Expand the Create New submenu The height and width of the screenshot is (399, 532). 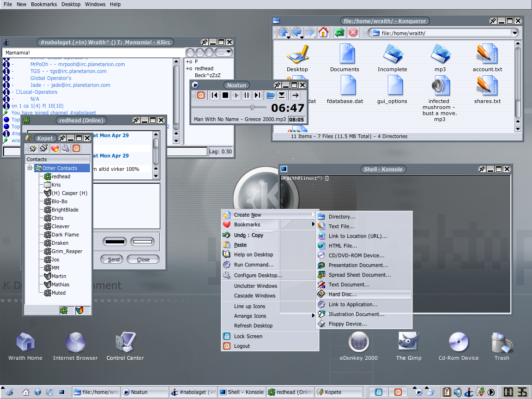point(270,215)
